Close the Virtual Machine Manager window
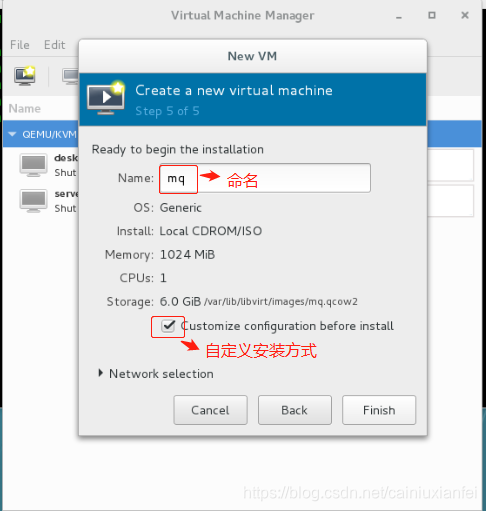The image size is (486, 511). point(465,15)
